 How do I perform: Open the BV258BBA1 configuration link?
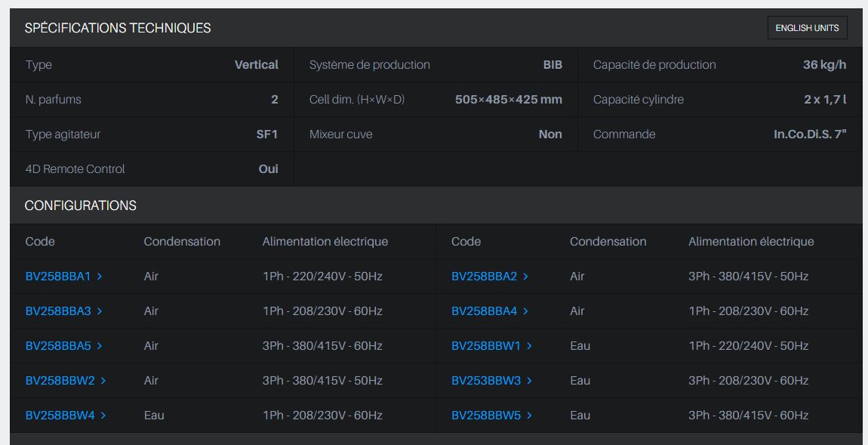pyautogui.click(x=58, y=277)
